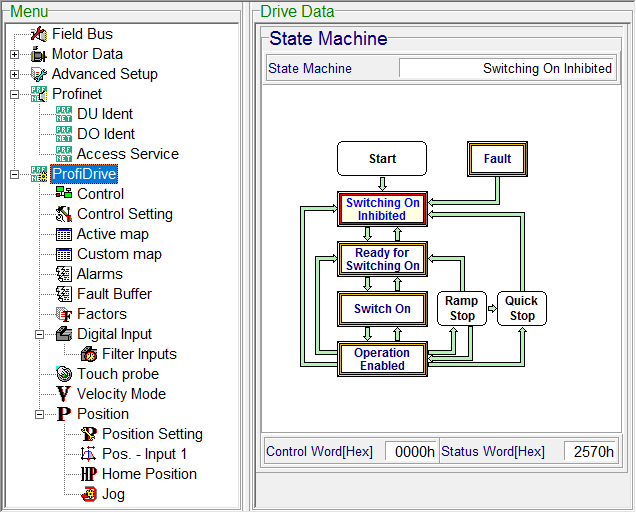Screen dimensions: 636x513
Task: Collapse the Digital Input branch
Action: [39, 335]
